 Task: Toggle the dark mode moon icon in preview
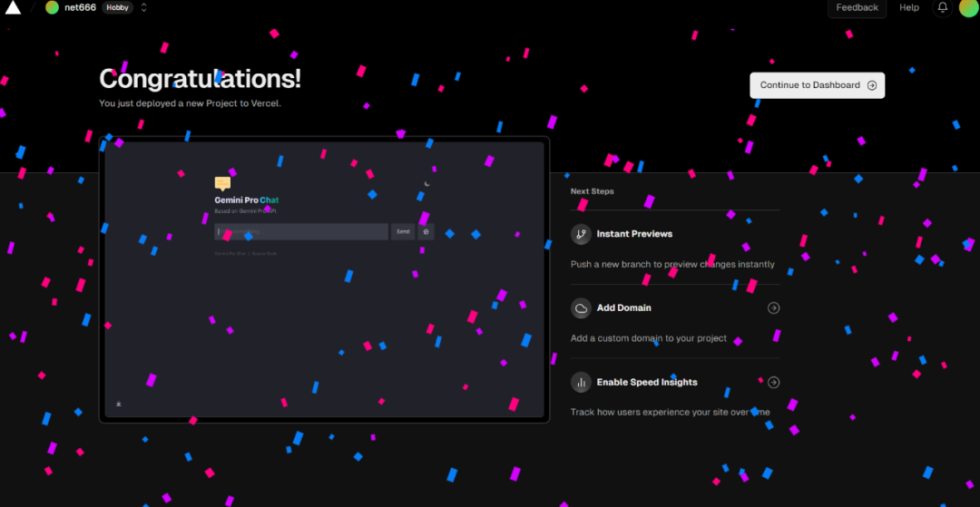tap(426, 183)
